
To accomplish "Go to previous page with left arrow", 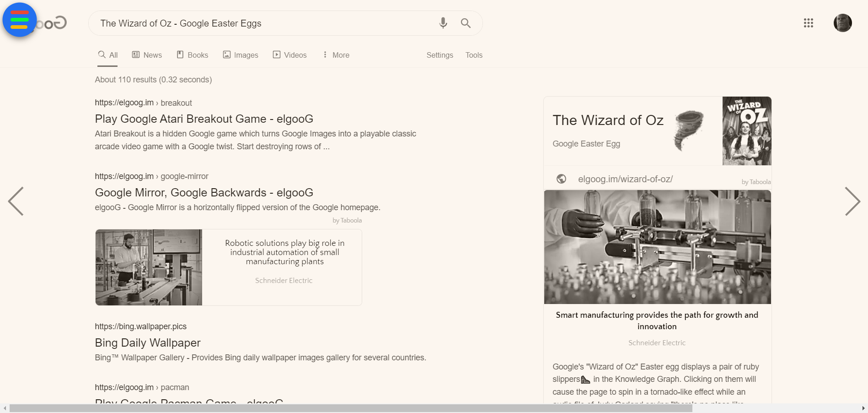I will (x=16, y=201).
